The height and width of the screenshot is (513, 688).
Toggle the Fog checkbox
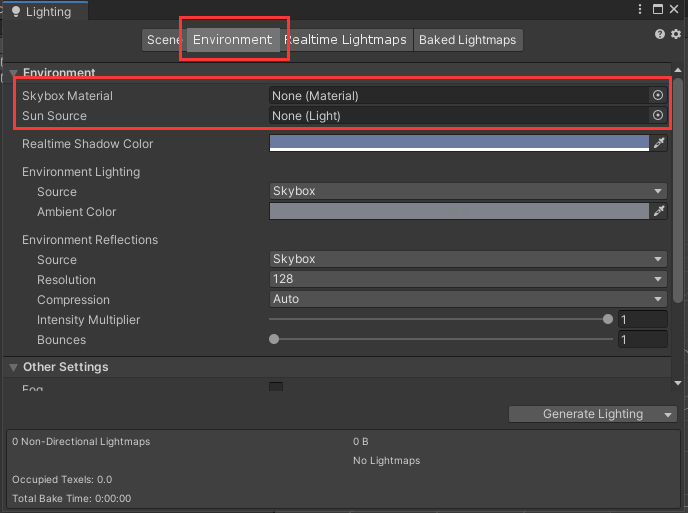coord(276,386)
